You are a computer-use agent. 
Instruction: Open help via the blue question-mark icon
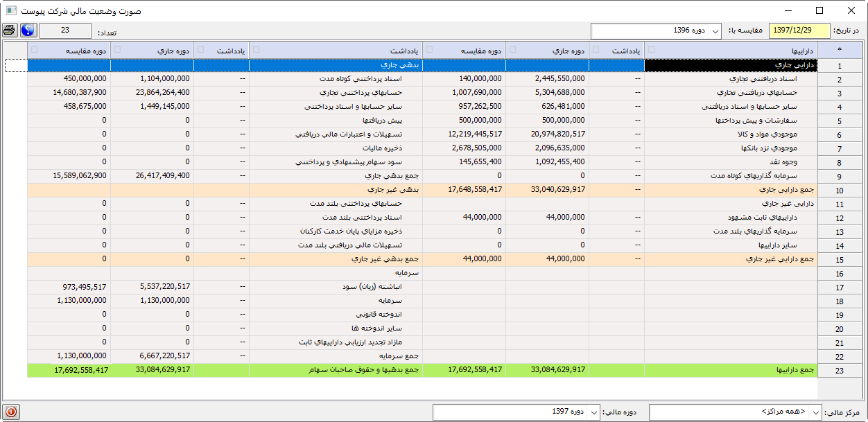pyautogui.click(x=28, y=30)
